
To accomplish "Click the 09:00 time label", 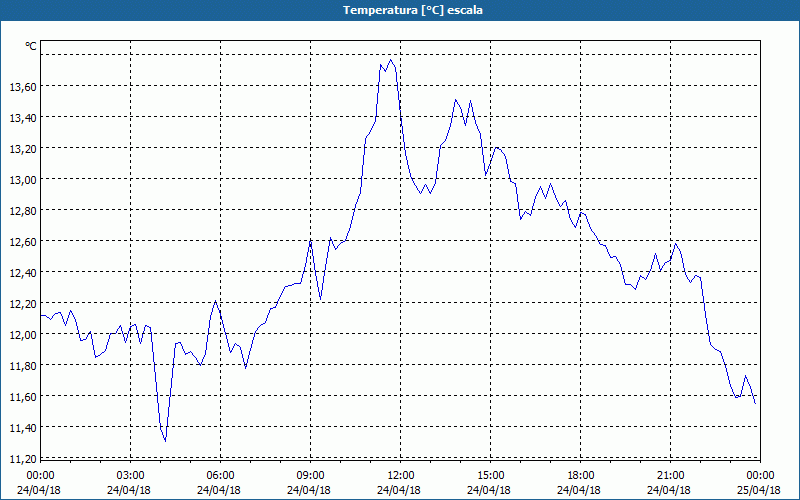I will [x=311, y=476].
